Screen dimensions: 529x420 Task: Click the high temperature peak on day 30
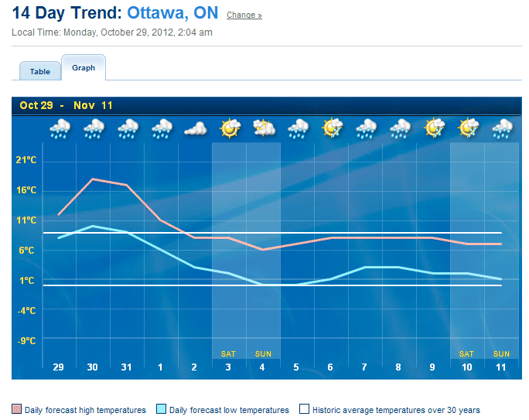coord(93,179)
